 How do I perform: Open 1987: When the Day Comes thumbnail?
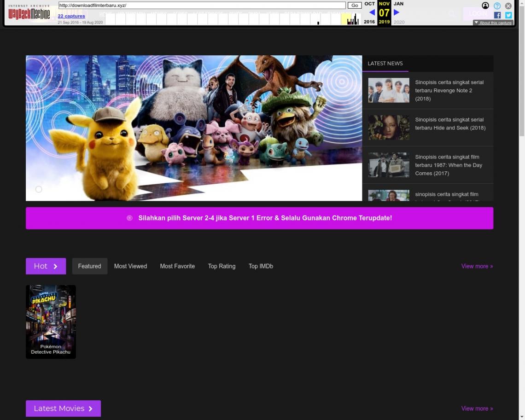pos(389,165)
